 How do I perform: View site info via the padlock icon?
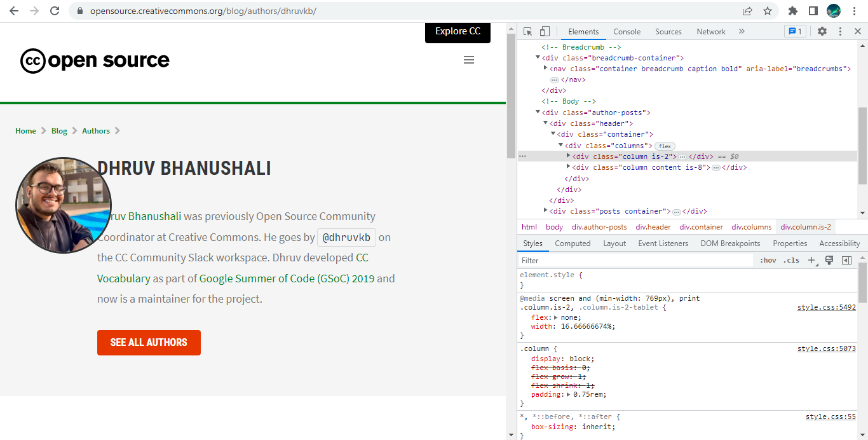tap(79, 11)
